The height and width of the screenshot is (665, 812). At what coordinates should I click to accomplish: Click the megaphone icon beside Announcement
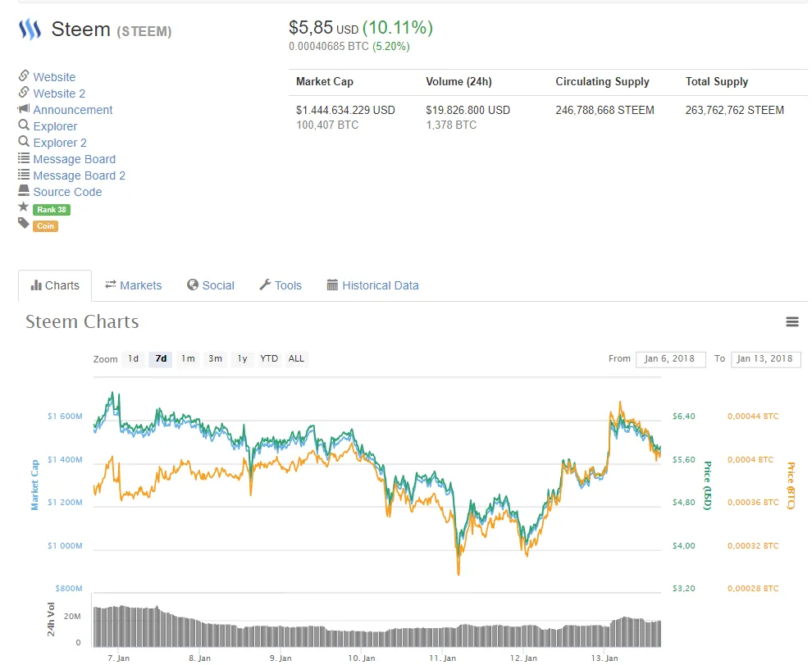pyautogui.click(x=23, y=109)
